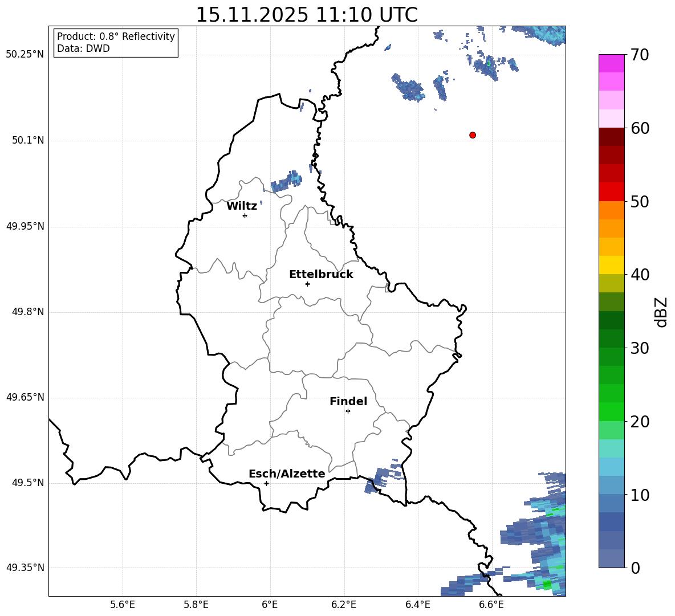Image resolution: width=675 pixels, height=616 pixels.
Task: Click the Ettelbruck station cross marker
Action: tap(307, 284)
